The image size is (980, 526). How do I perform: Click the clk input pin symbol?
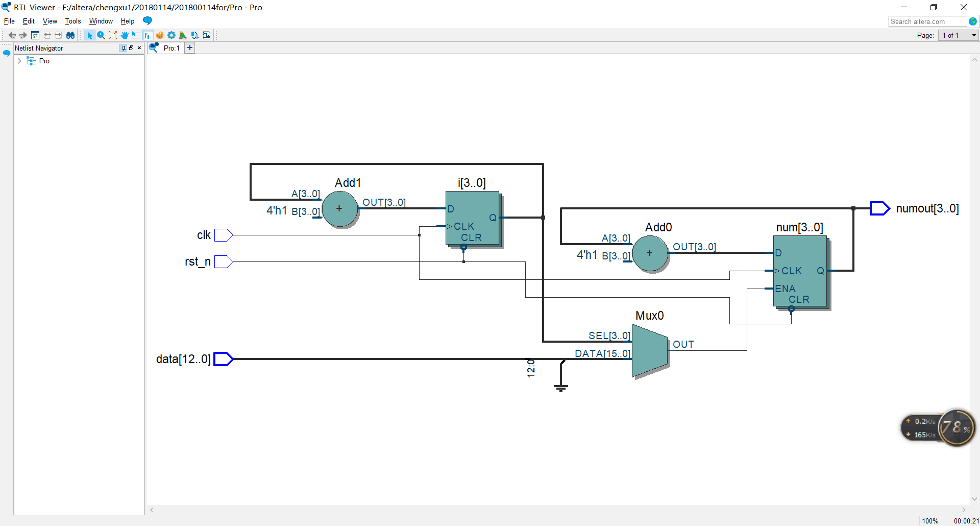224,235
